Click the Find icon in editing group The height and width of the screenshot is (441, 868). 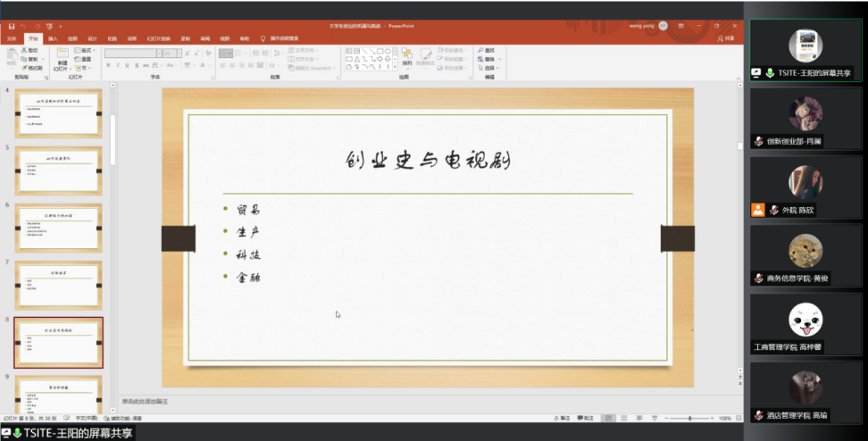point(488,51)
